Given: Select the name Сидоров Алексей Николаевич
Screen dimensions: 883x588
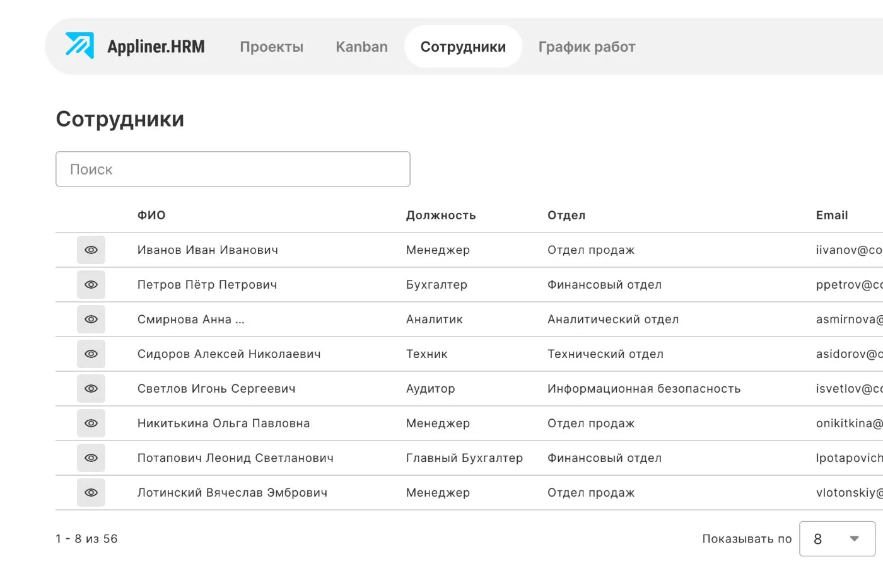Looking at the screenshot, I should (229, 354).
